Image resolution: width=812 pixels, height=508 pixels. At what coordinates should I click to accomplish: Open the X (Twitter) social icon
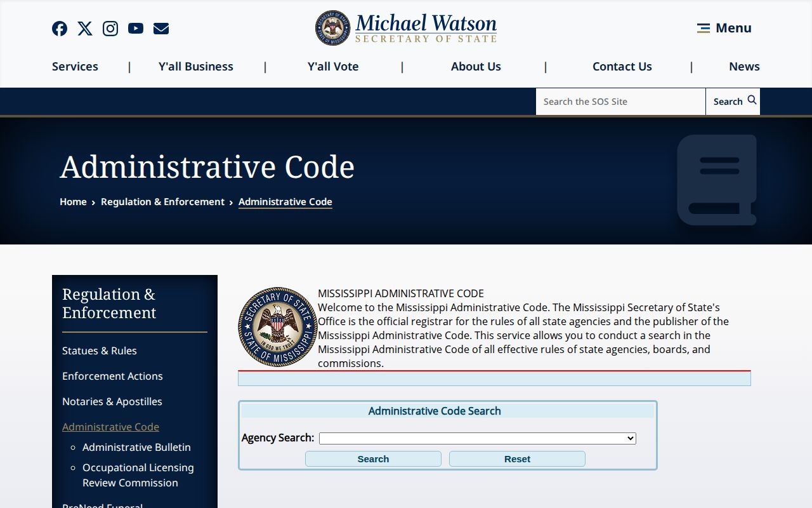[85, 29]
